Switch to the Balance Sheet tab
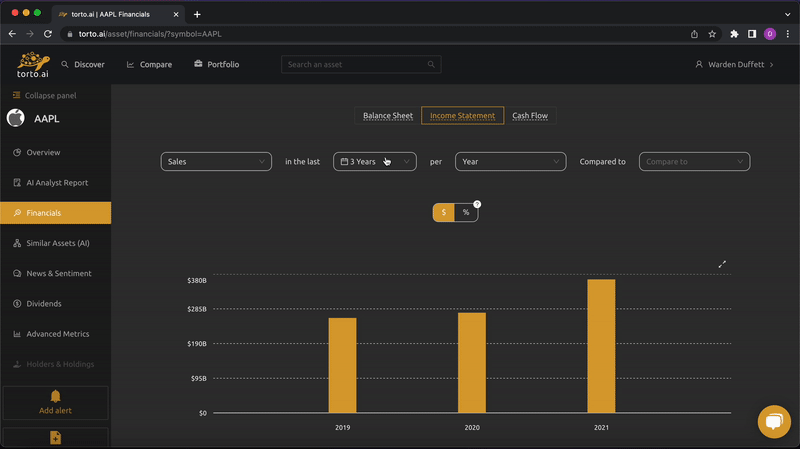This screenshot has height=449, width=800. pos(388,115)
